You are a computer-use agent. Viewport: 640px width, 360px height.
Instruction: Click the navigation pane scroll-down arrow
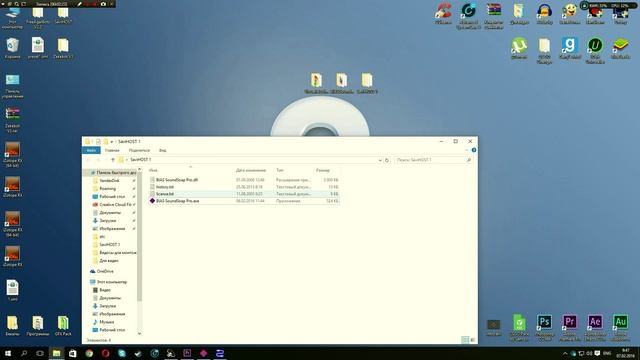139,333
